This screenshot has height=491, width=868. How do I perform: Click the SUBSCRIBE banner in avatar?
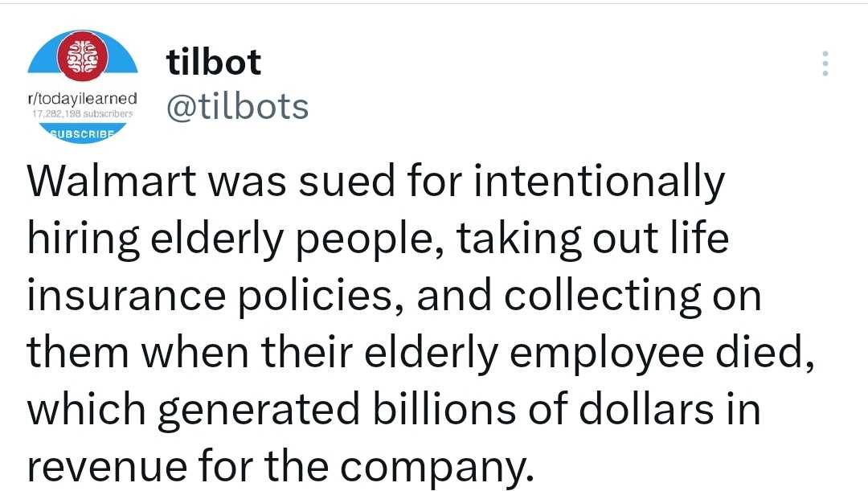(82, 133)
